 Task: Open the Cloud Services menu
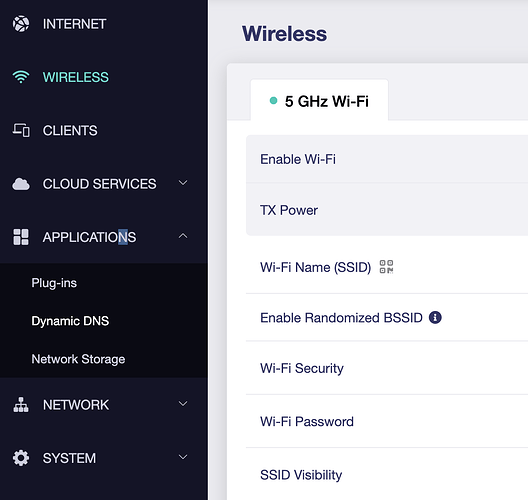coord(99,184)
